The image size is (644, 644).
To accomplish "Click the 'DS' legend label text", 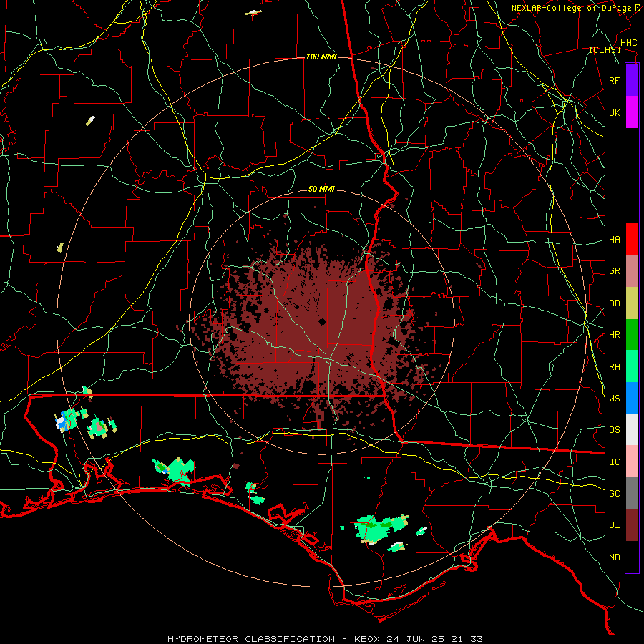I will 614,430.
